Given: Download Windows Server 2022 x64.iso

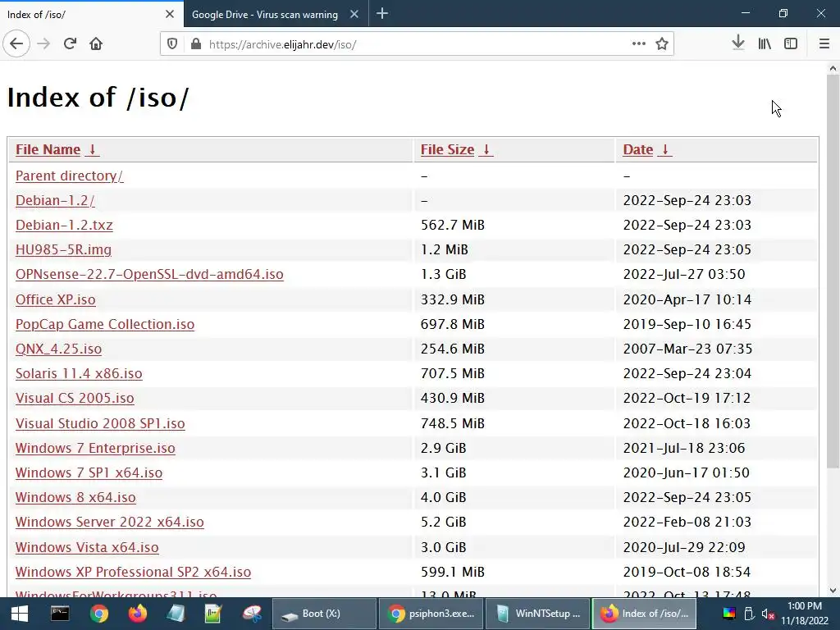Looking at the screenshot, I should [x=110, y=522].
